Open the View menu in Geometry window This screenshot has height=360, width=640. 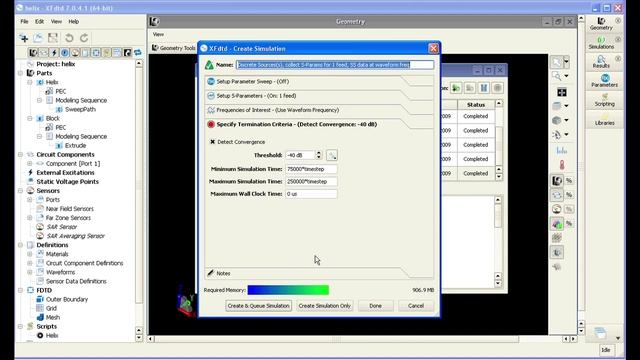158,34
